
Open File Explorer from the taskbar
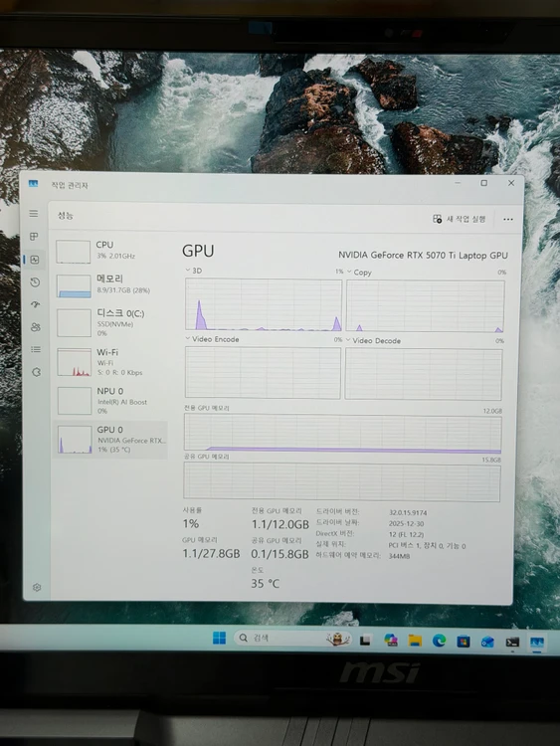point(415,641)
